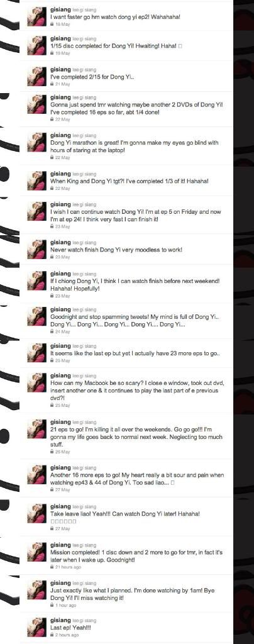Click the lock icon next to 18 May

click(x=52, y=25)
